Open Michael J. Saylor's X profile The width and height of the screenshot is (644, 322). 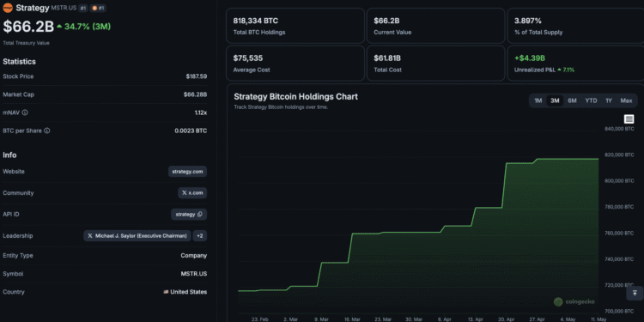[x=137, y=236]
